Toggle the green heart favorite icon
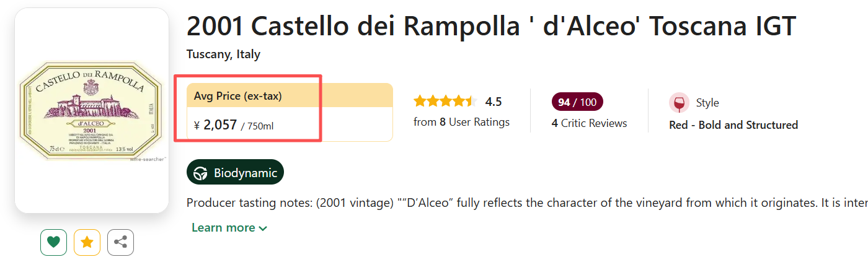This screenshot has height=257, width=868. pyautogui.click(x=53, y=242)
